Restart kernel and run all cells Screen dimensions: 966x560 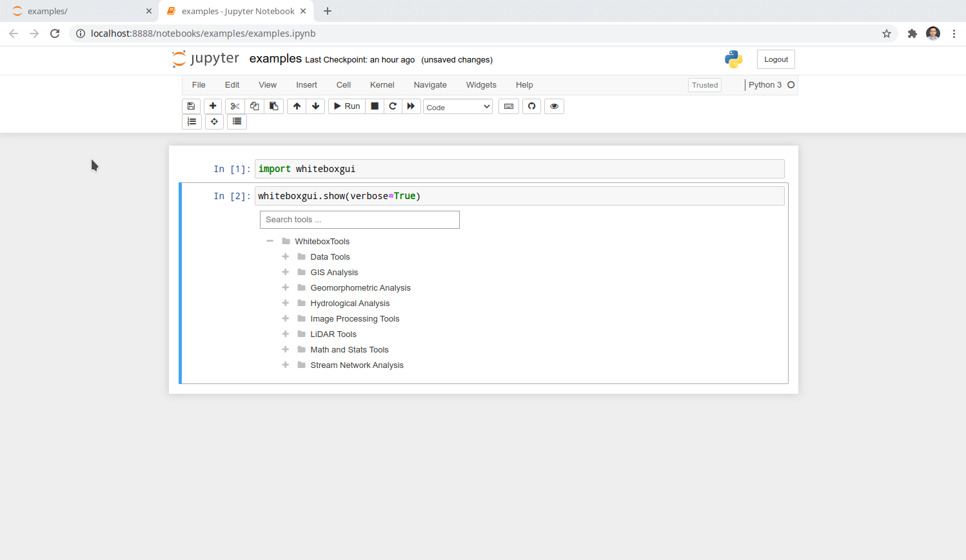point(411,106)
